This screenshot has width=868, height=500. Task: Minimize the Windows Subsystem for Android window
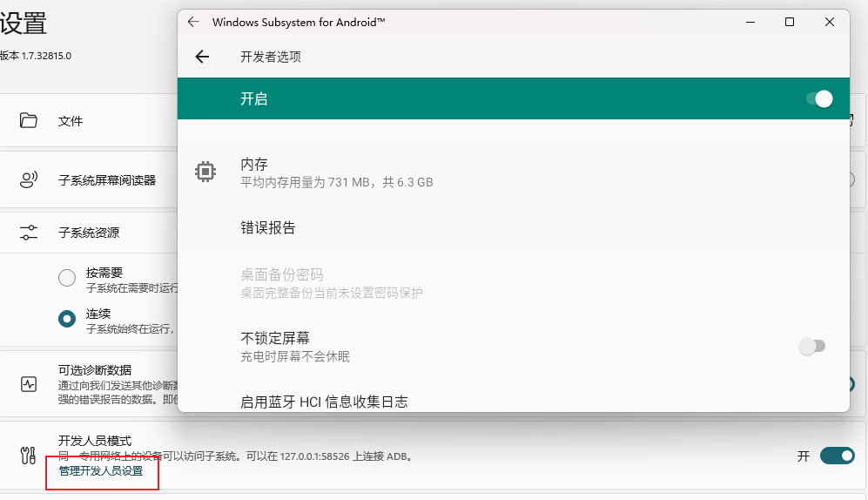[750, 23]
